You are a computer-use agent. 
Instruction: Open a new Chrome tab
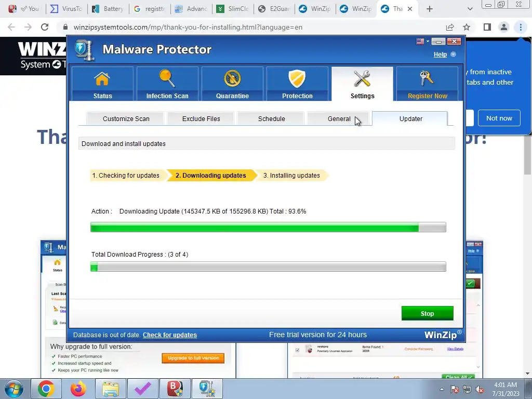(430, 9)
